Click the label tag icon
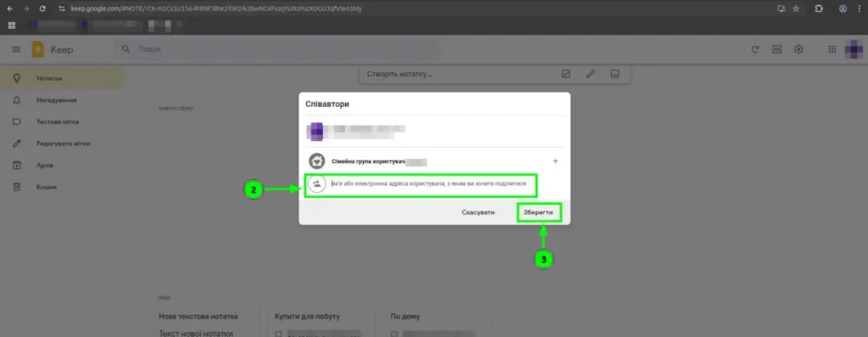 point(17,122)
